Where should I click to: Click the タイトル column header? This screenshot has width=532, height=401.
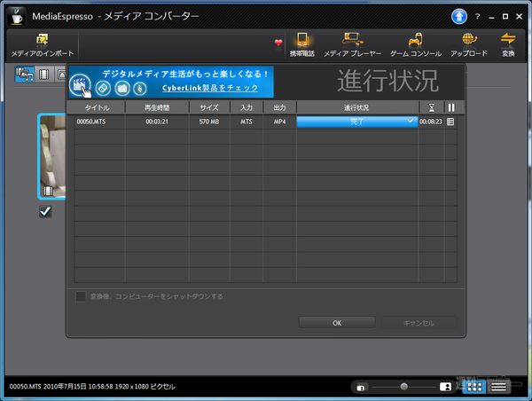97,107
